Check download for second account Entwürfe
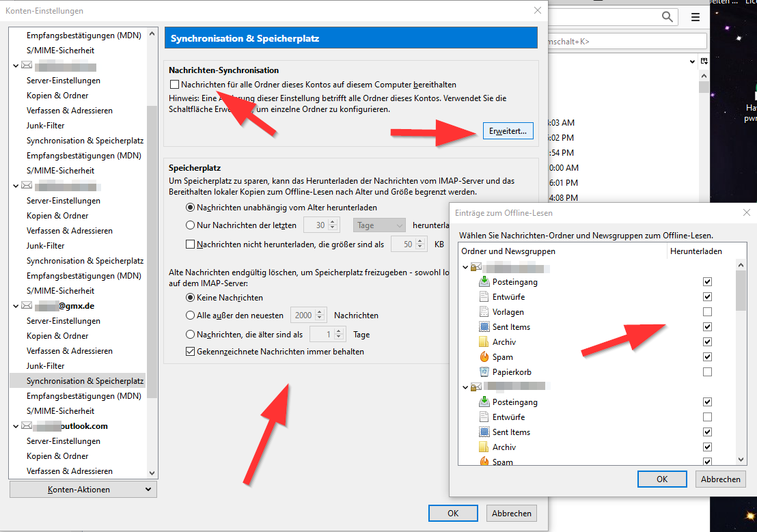The width and height of the screenshot is (757, 532). (x=707, y=417)
